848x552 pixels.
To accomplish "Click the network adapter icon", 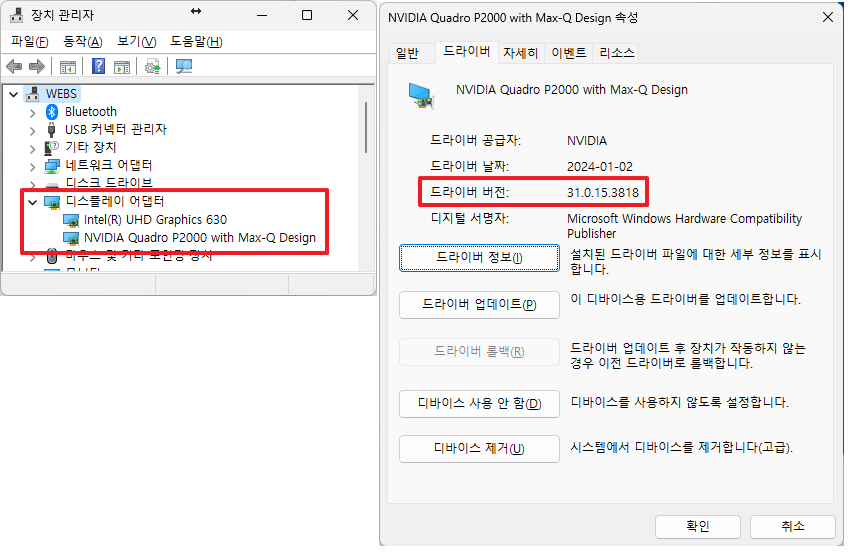I will [52, 165].
